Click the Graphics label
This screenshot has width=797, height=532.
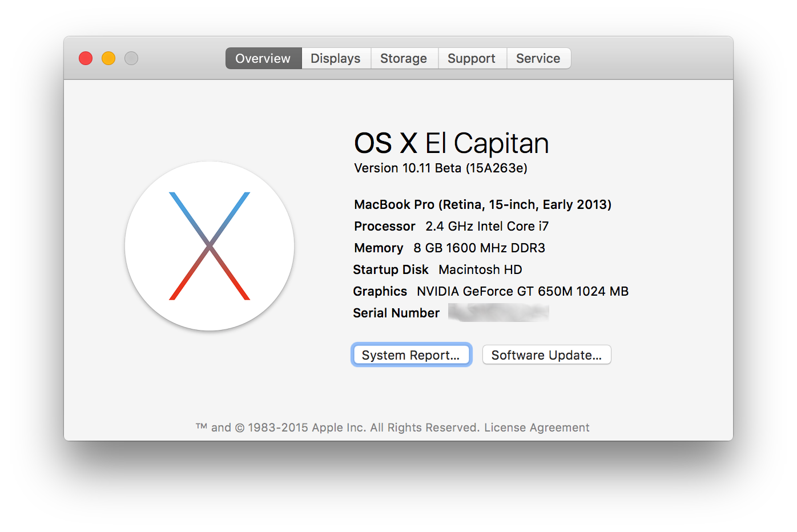click(x=380, y=291)
